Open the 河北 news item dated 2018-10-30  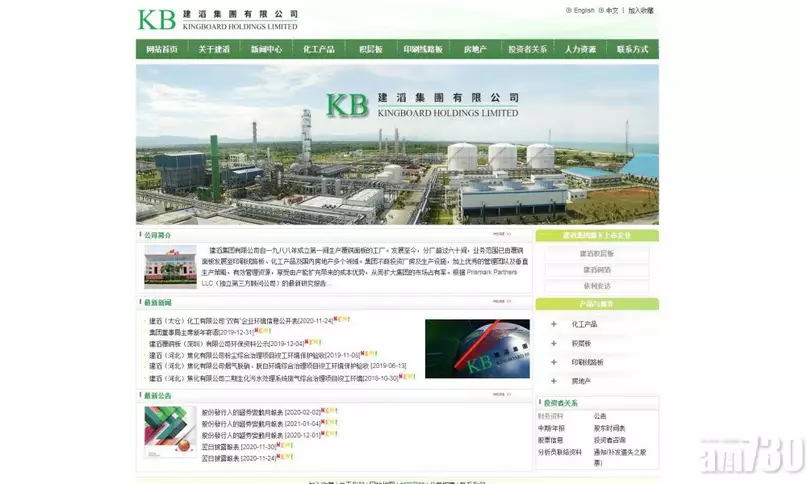(x=274, y=378)
